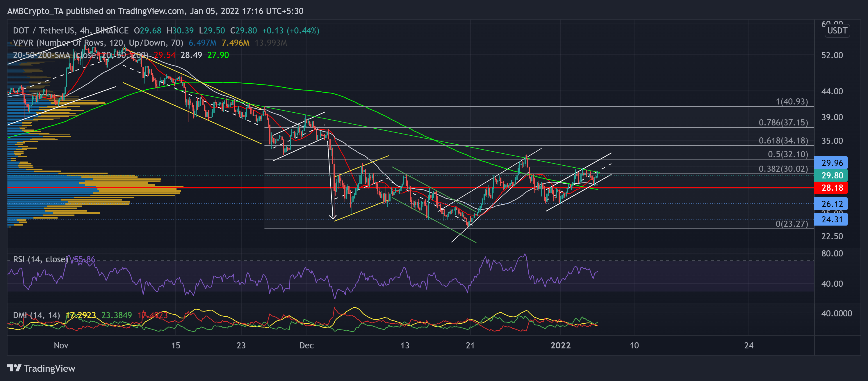Click the RSI (14, close) legend label
This screenshot has width=868, height=381.
(x=40, y=259)
